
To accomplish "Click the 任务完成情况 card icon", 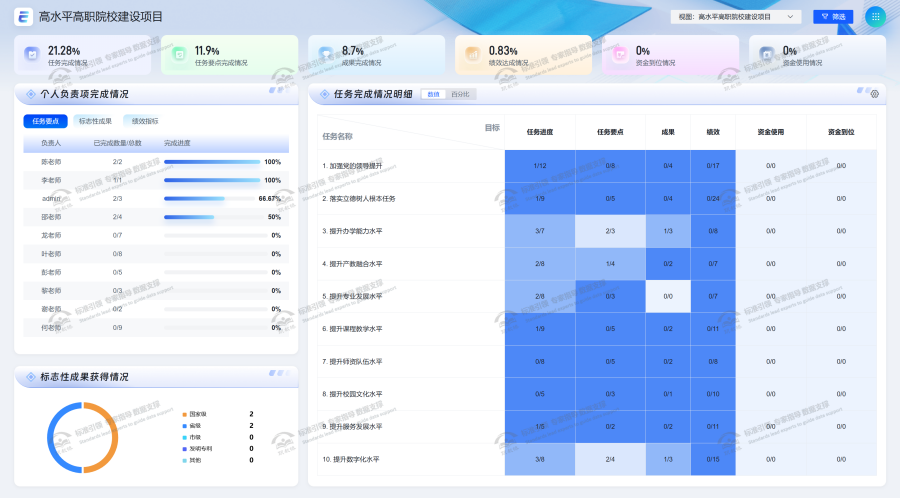I will [32, 55].
